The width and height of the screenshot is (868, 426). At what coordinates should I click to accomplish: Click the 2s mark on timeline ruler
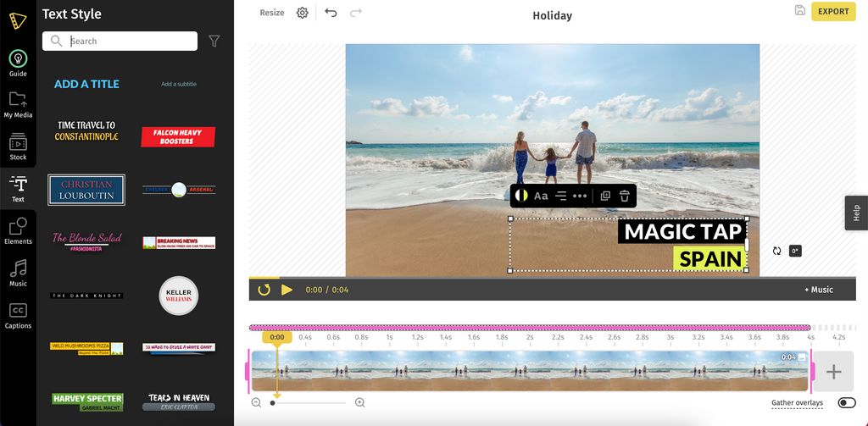pos(530,337)
